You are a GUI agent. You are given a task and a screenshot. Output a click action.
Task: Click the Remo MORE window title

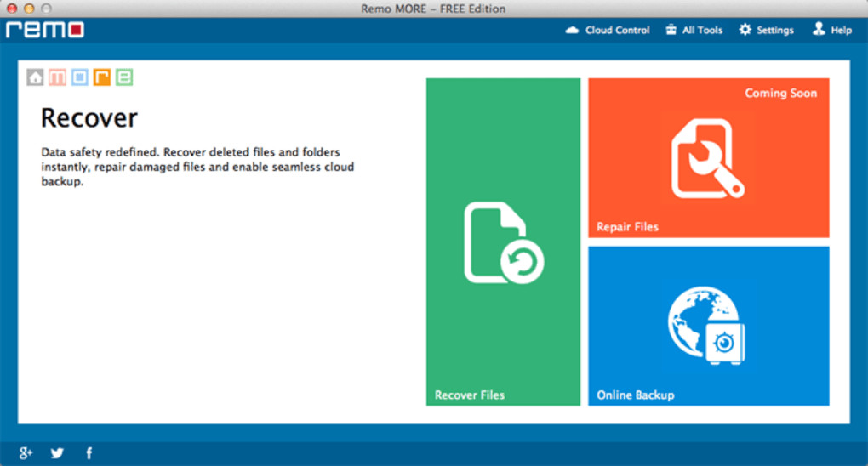433,9
